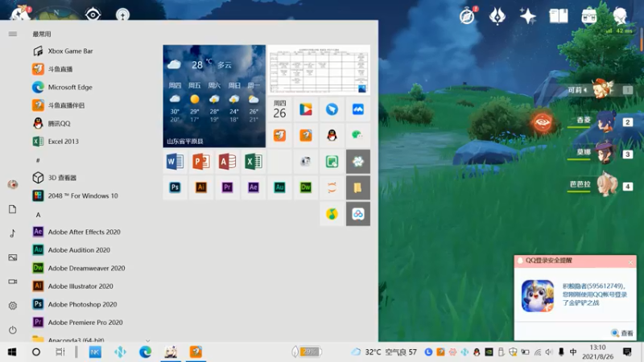Open Adobe Photoshop 2020 entry

click(x=75, y=304)
